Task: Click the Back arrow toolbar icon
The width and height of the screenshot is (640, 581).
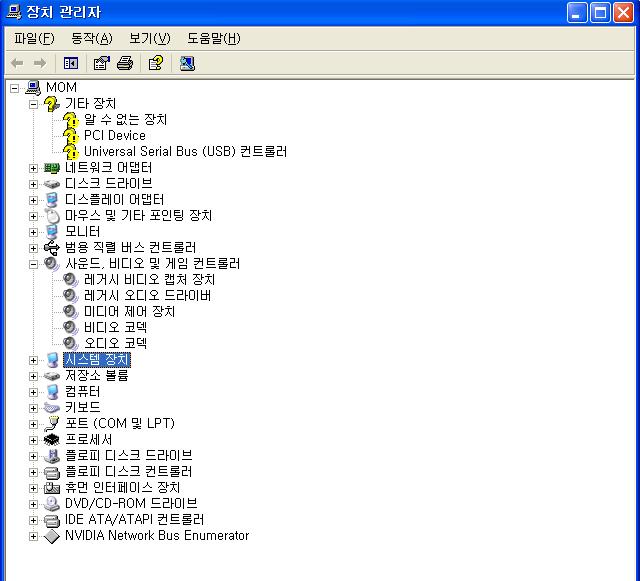Action: [x=17, y=63]
